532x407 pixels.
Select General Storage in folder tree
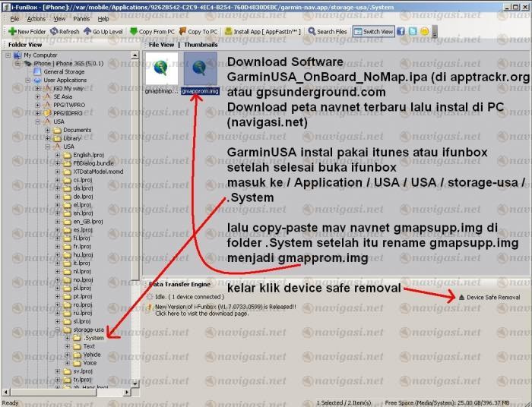[63, 71]
